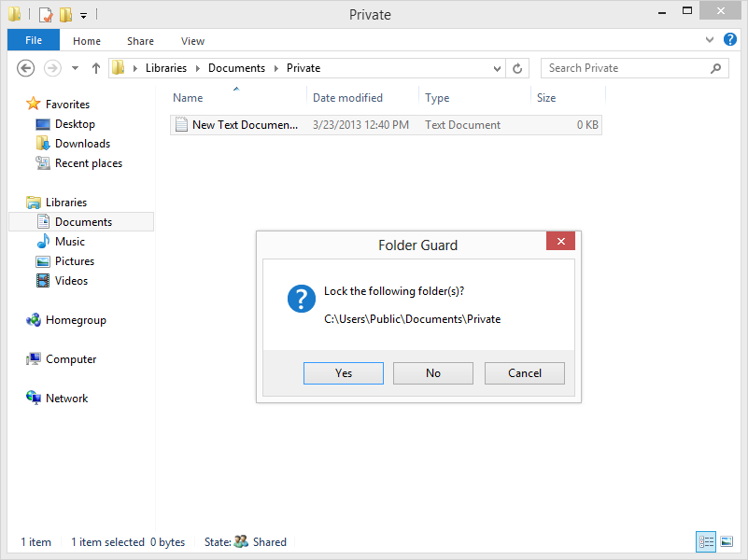Open the Customize Quick Access Toolbar dropdown

point(83,15)
